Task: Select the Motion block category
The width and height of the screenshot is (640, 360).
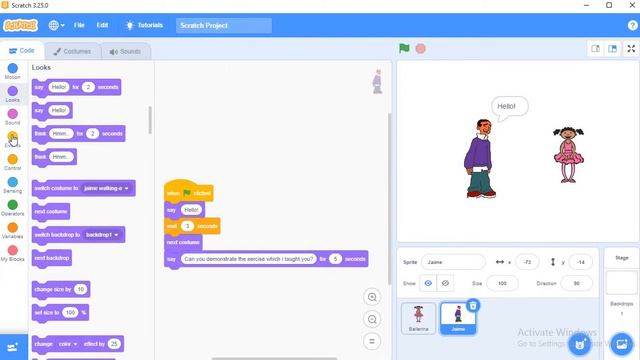Action: click(x=13, y=71)
